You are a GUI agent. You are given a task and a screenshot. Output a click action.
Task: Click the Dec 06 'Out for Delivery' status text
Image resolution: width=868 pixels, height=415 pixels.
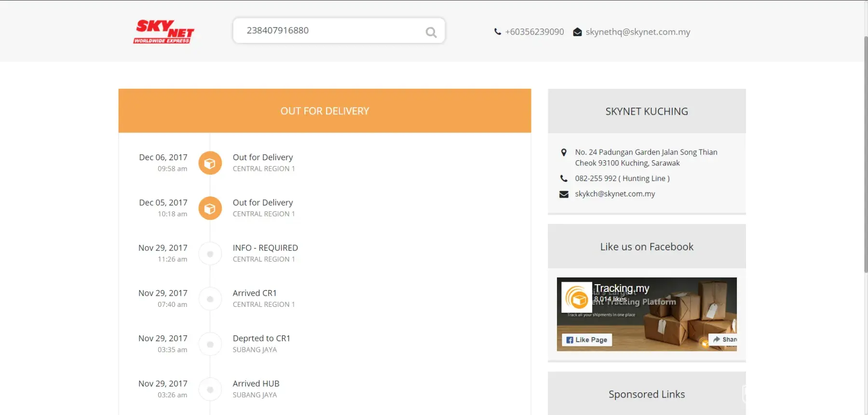click(x=263, y=157)
